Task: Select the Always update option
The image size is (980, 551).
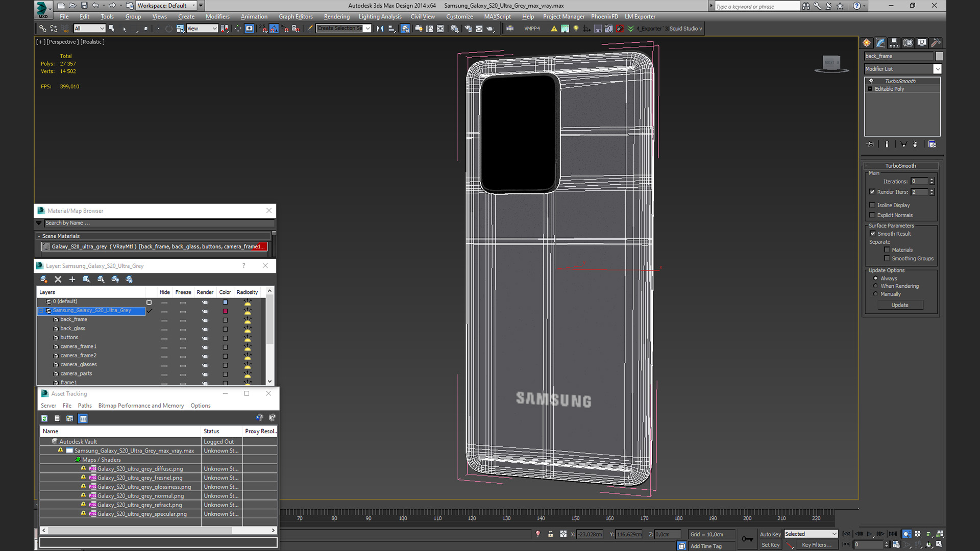Action: point(876,279)
